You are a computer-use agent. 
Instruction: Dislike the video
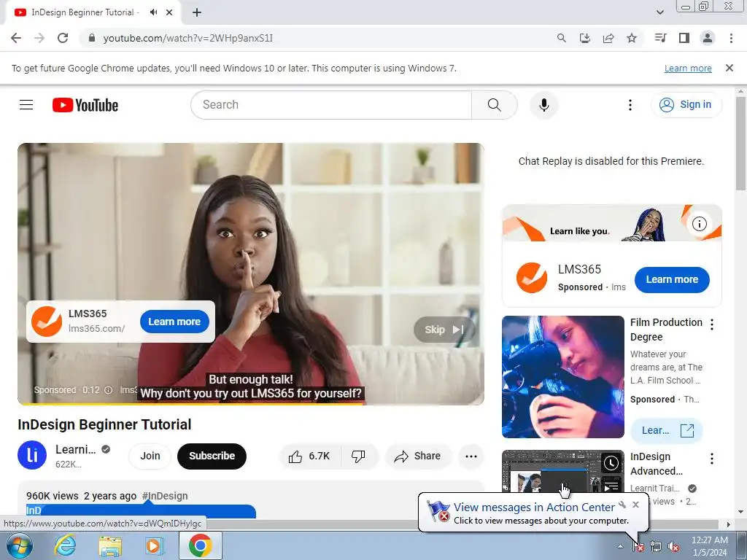tap(358, 456)
